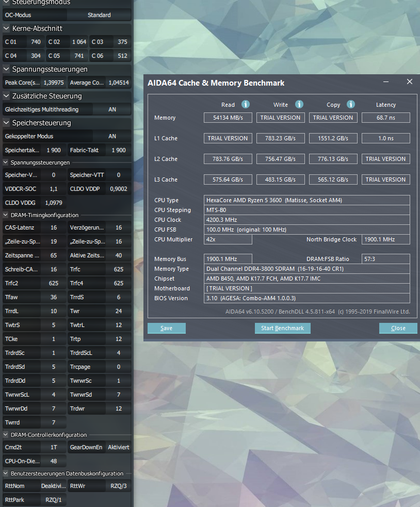The image size is (420, 507).
Task: Collapse the DRAM-Timingkonfiguration subsection
Action: [x=6, y=215]
